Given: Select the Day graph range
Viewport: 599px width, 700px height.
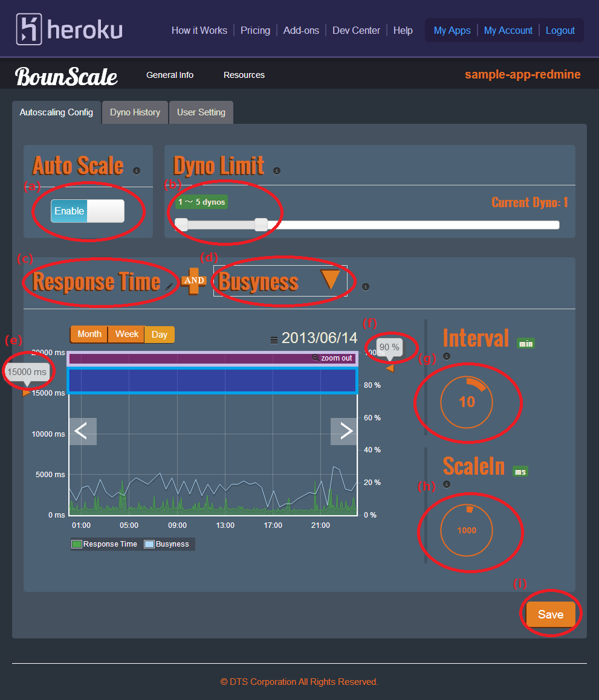Looking at the screenshot, I should pyautogui.click(x=160, y=335).
